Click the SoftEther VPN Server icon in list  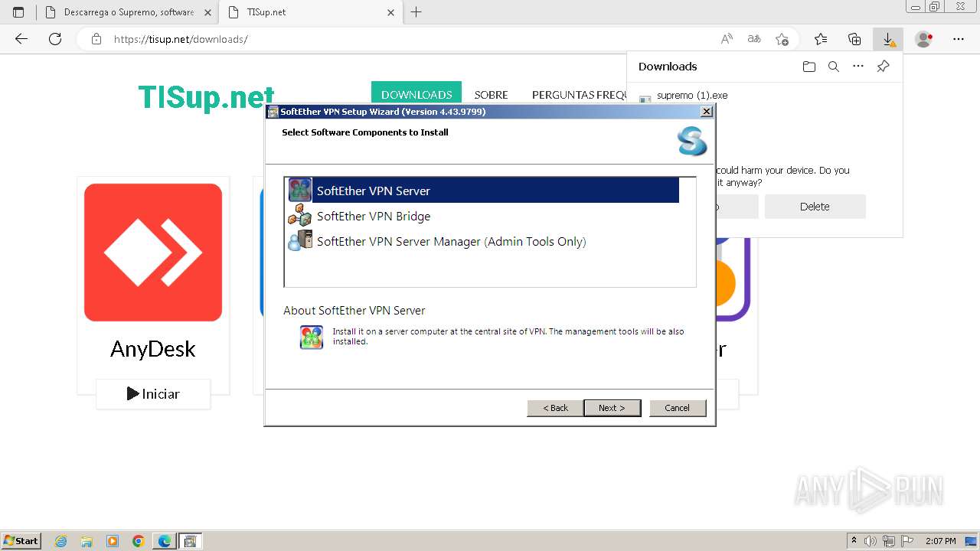(x=300, y=191)
